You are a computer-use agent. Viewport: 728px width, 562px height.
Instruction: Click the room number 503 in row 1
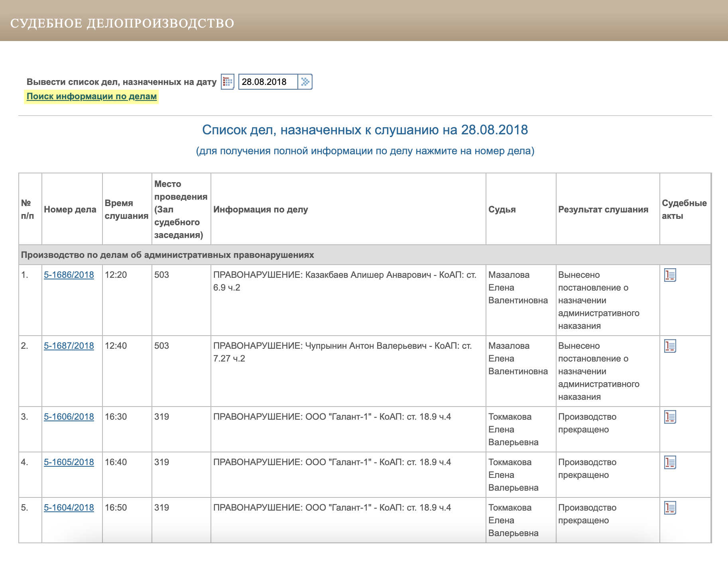tap(161, 275)
